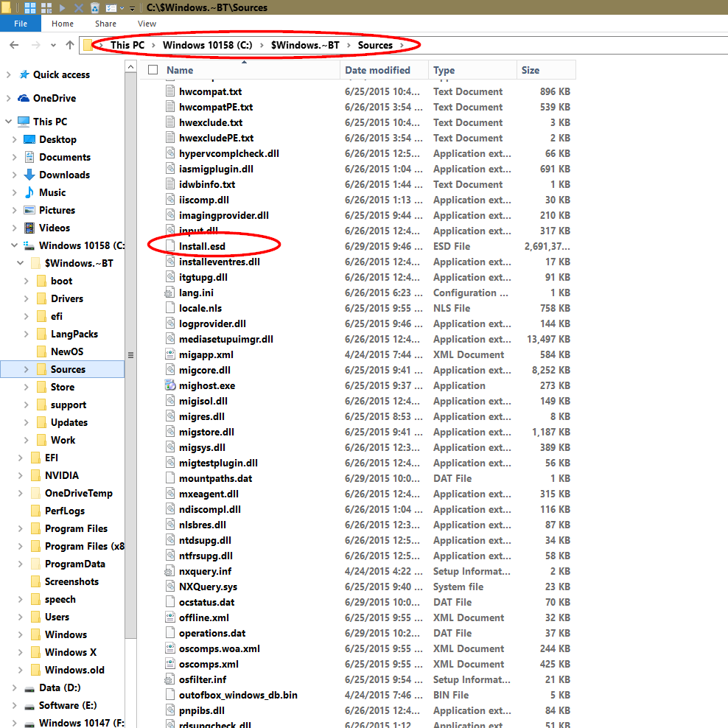Collapse the Windows 10158 (C:) tree node
The width and height of the screenshot is (728, 728).
pyautogui.click(x=15, y=245)
